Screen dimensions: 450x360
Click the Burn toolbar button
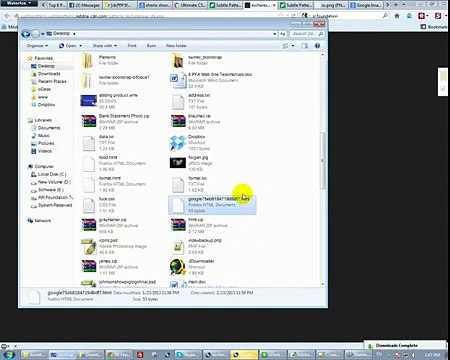(x=151, y=46)
